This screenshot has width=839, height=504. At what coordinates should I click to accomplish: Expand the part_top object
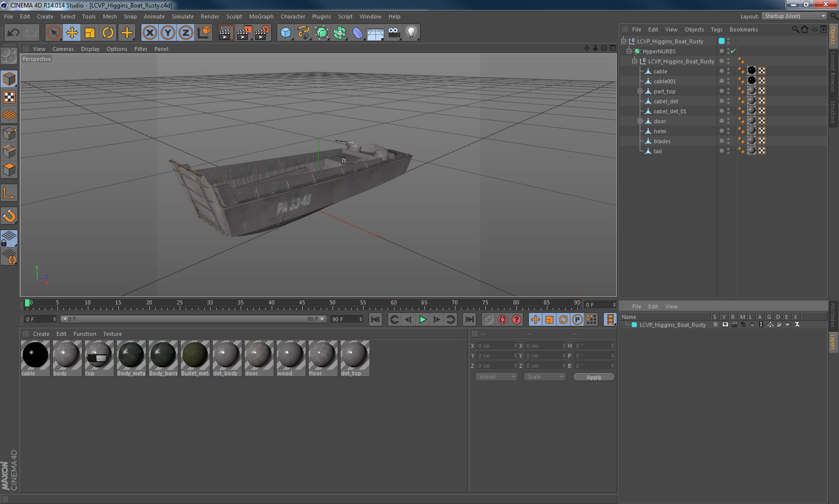tap(640, 91)
